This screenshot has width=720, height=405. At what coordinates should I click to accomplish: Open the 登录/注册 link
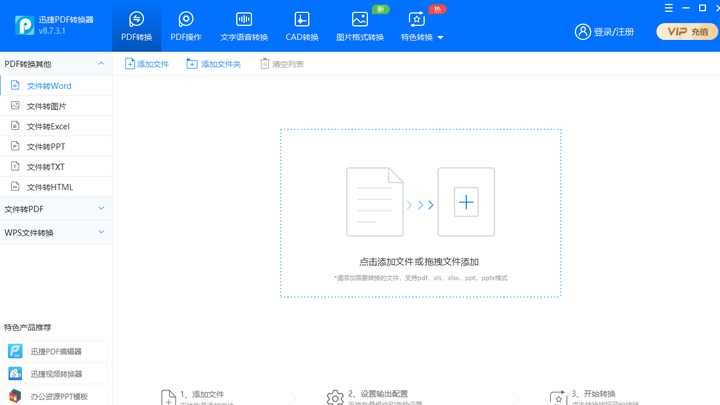[613, 32]
